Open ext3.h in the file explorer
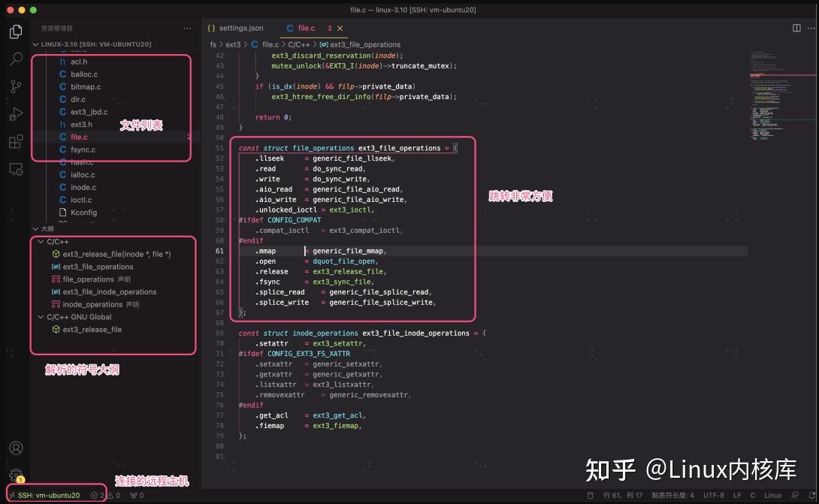Viewport: 819px width, 504px height. [x=81, y=124]
